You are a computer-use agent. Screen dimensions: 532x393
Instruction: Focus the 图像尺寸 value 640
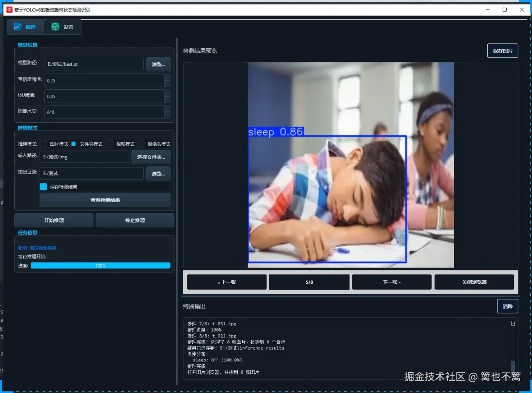[104, 112]
